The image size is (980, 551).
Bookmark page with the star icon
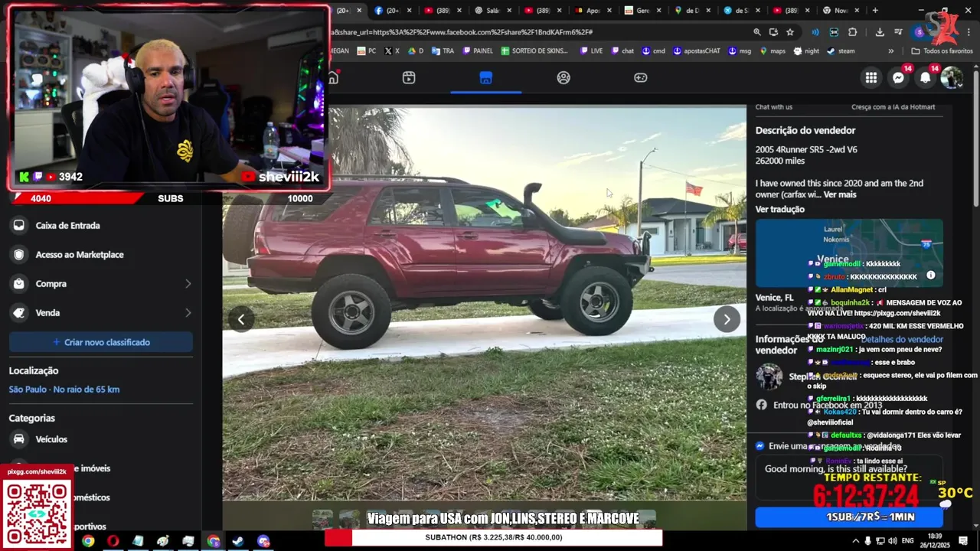pyautogui.click(x=790, y=32)
